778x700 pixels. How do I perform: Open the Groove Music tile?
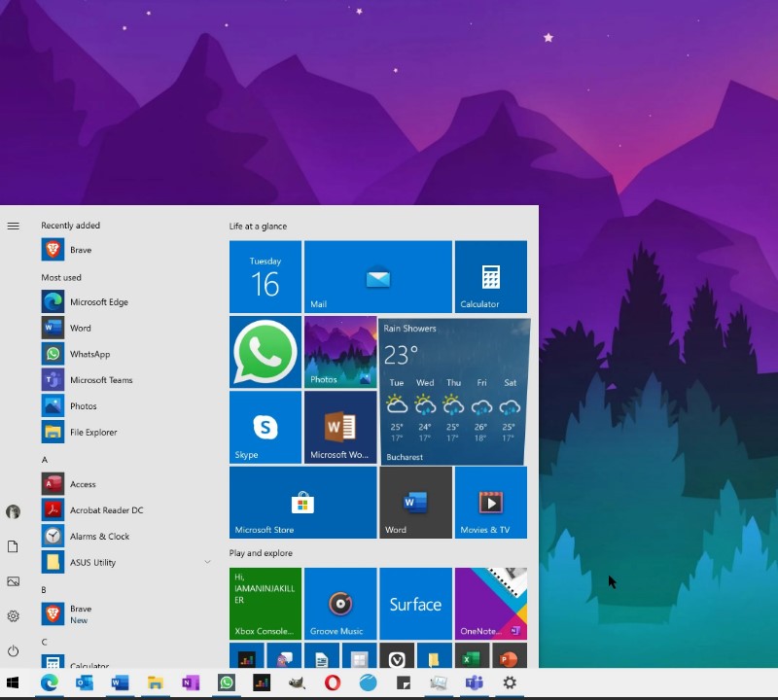click(x=339, y=604)
